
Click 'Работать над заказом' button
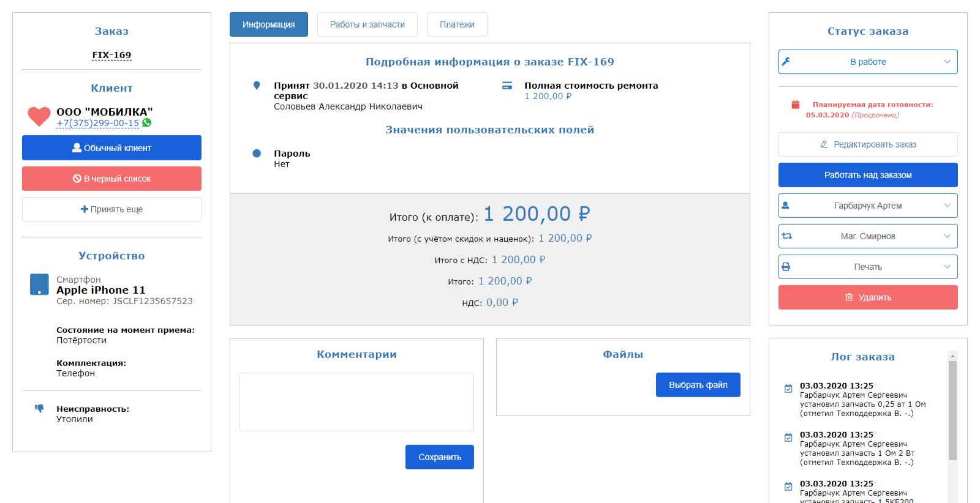868,175
